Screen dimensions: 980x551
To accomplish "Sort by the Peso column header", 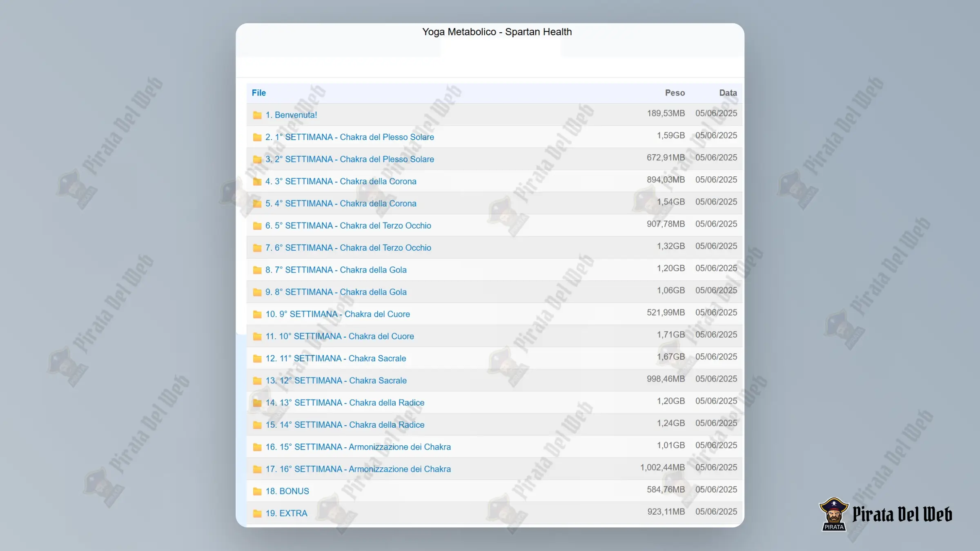I will pos(675,93).
